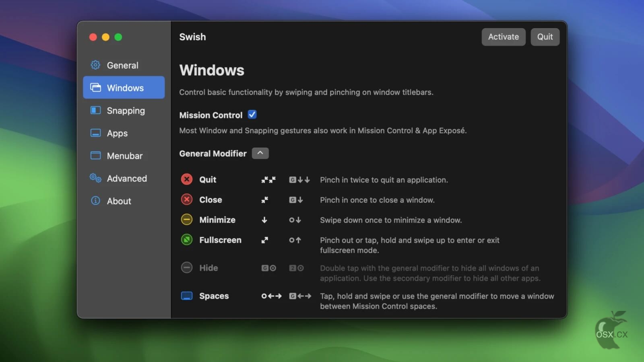
Task: Click the swipe-down arrow icon for Minimize
Action: [264, 220]
